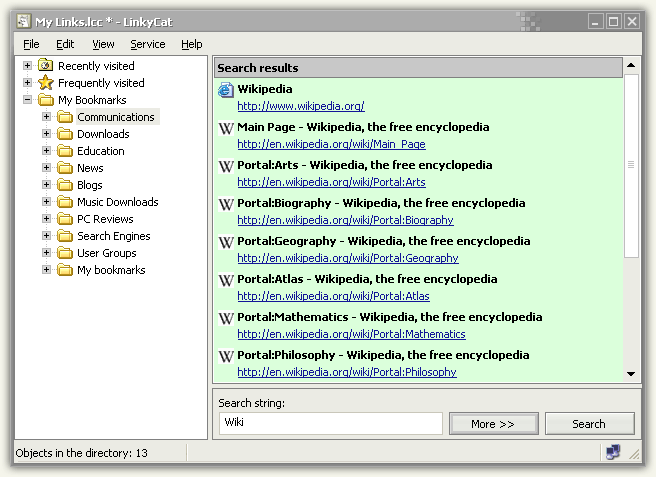Click the lowercase My bookmarks folder icon

point(65,270)
